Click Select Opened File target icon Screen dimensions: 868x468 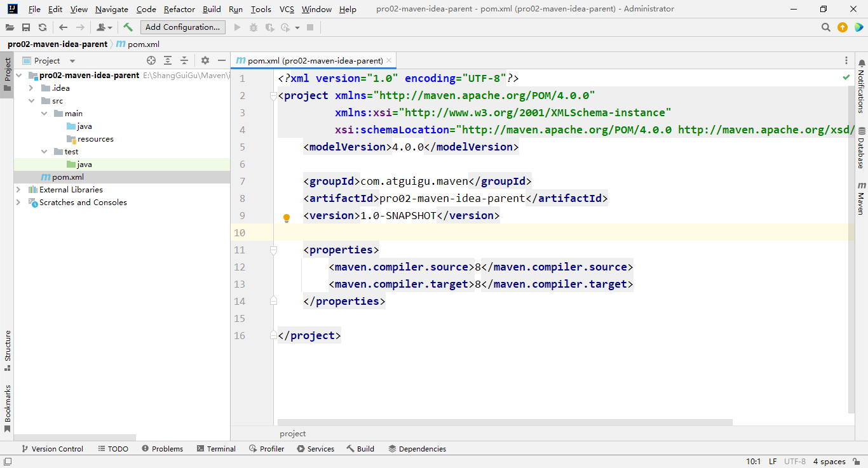[x=151, y=60]
